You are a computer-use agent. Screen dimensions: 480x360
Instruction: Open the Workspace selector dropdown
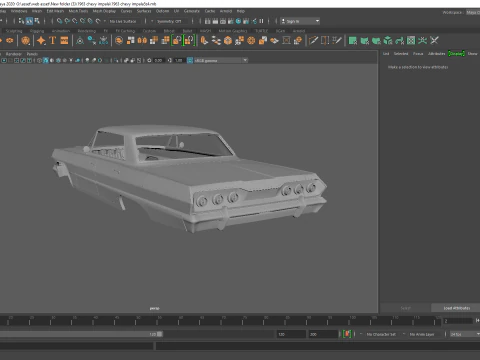[x=473, y=12]
